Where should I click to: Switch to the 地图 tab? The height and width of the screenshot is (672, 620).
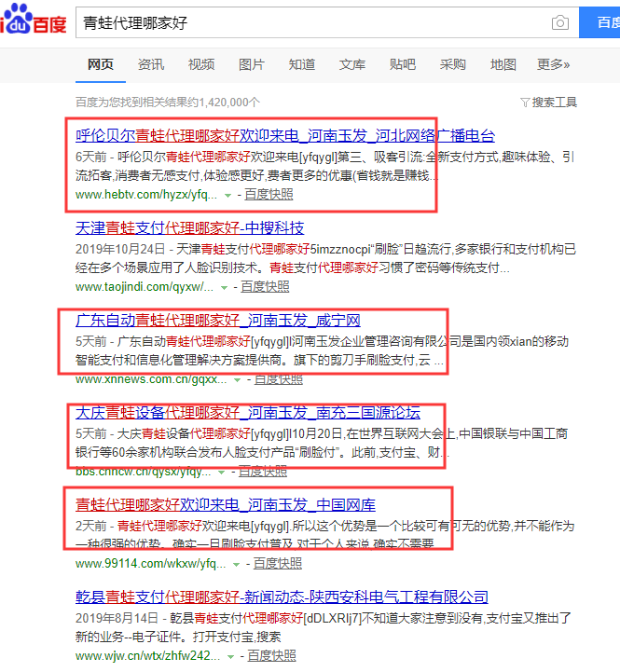[x=503, y=64]
